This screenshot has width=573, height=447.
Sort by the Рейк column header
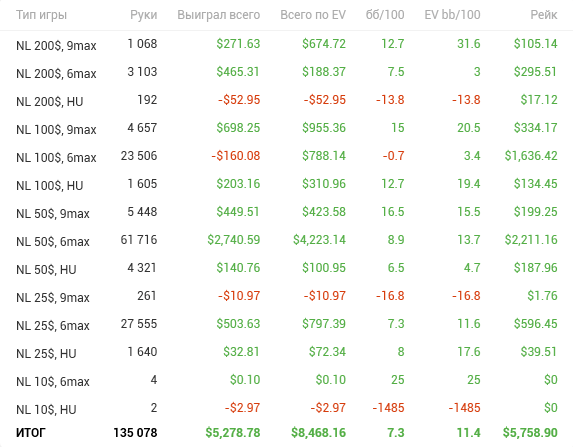[544, 15]
